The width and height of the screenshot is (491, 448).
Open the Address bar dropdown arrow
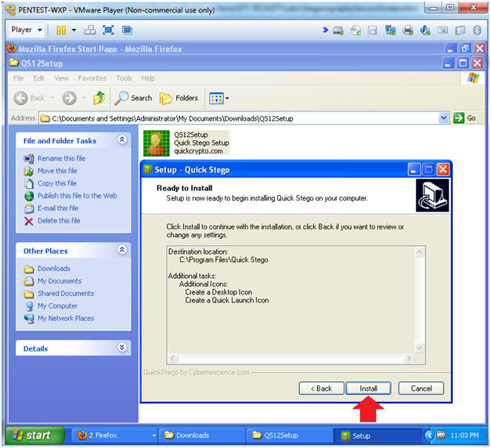pos(444,118)
